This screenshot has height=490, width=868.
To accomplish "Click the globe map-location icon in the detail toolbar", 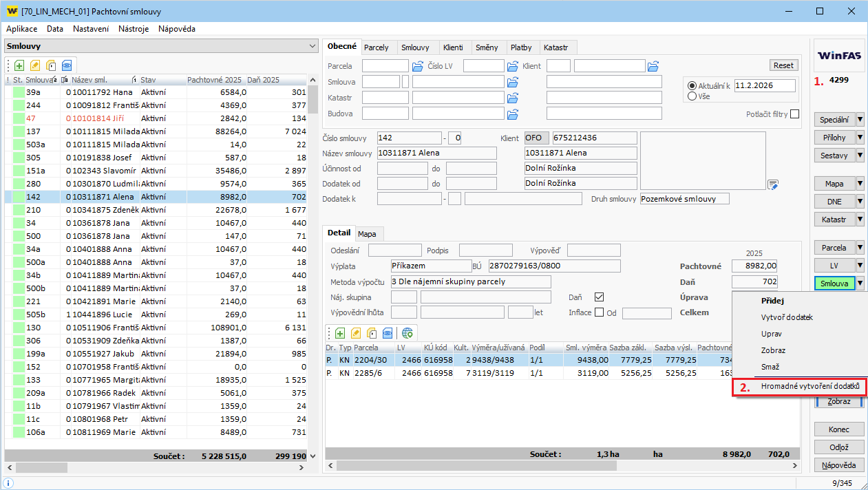I will (407, 333).
